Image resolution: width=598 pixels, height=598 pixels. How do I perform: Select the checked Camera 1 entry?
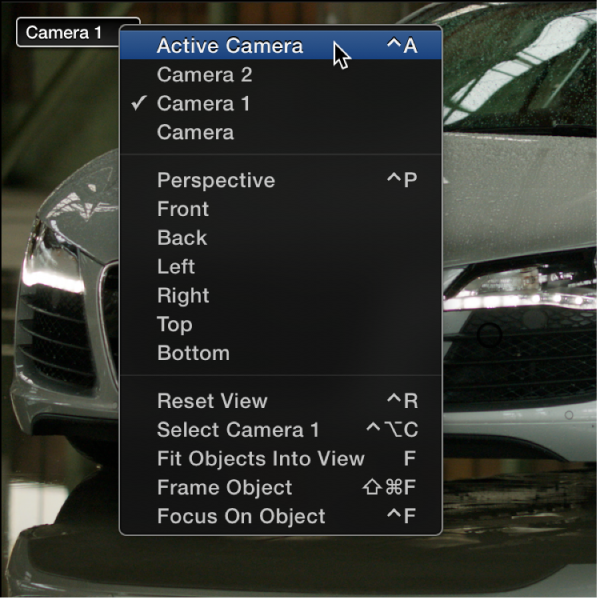281,103
